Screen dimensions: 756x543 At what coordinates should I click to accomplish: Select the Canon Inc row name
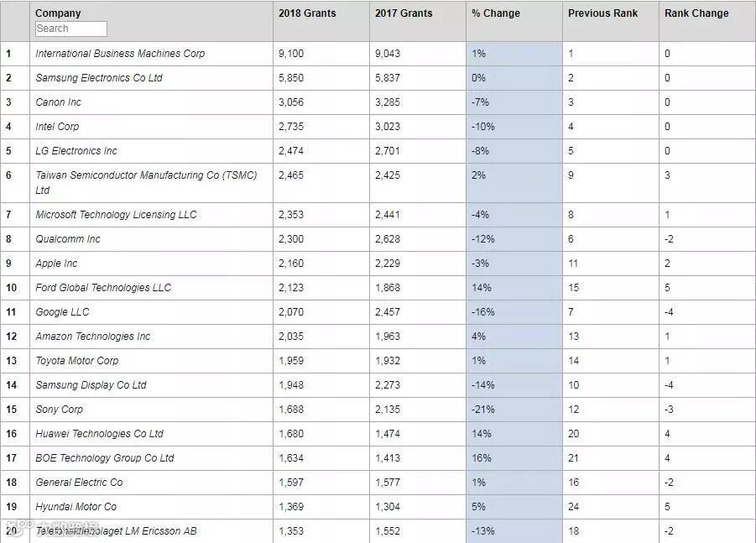[58, 102]
